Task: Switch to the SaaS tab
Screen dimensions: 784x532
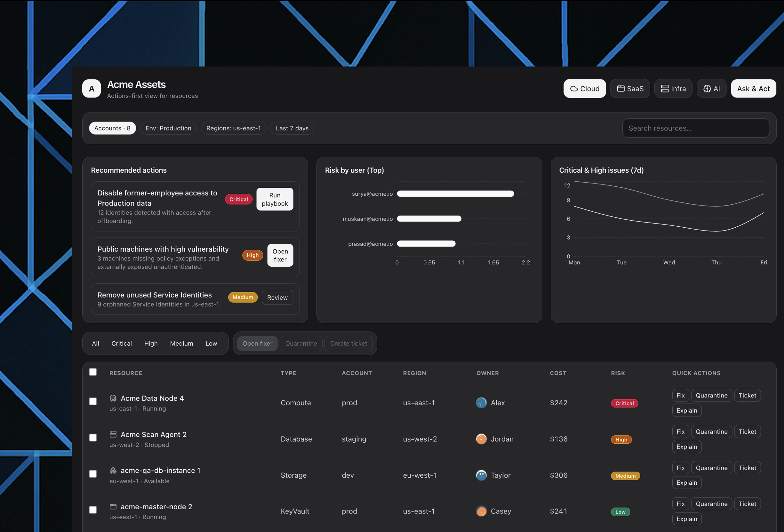Action: [630, 89]
